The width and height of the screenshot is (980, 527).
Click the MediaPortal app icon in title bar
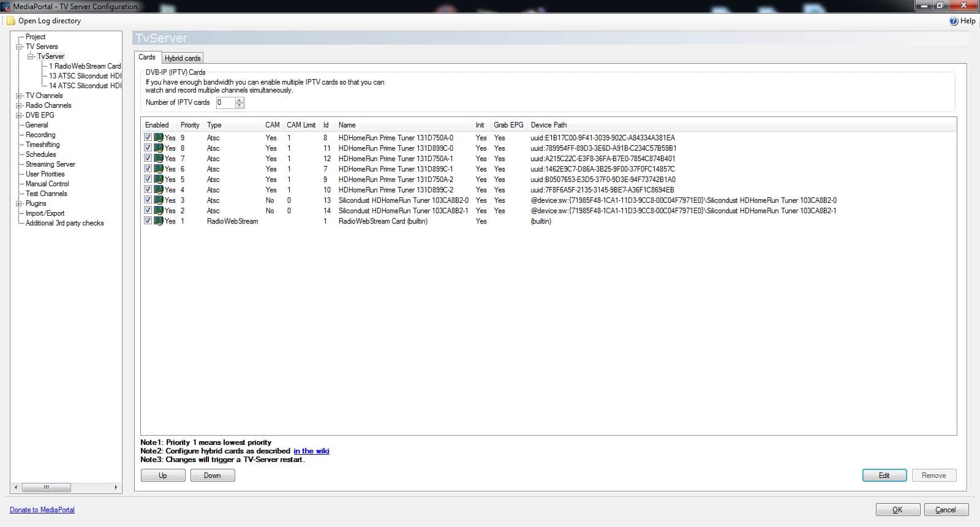pos(6,6)
